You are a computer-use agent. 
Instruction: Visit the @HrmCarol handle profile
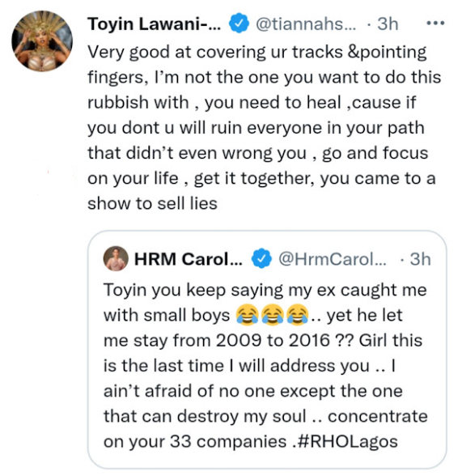pyautogui.click(x=333, y=259)
